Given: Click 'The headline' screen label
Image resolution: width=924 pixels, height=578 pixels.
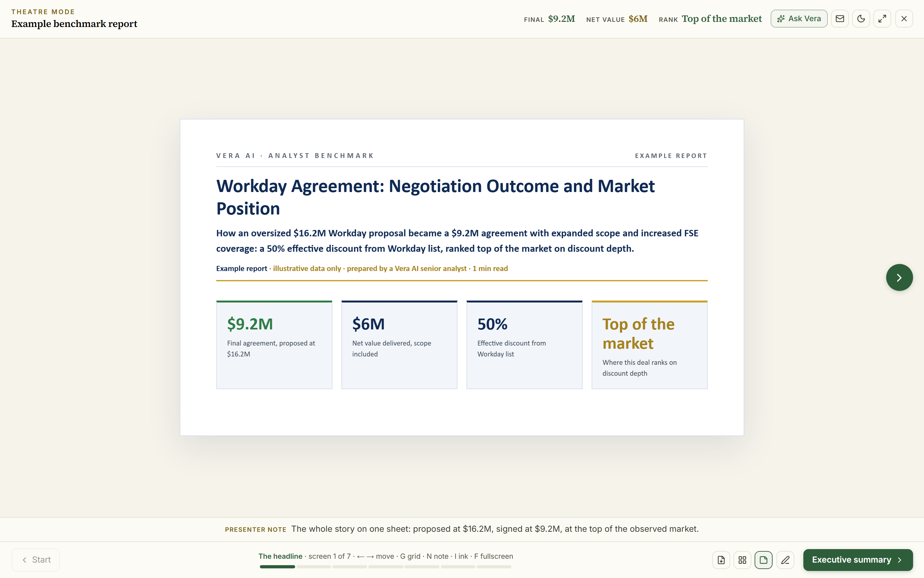Looking at the screenshot, I should pyautogui.click(x=280, y=556).
